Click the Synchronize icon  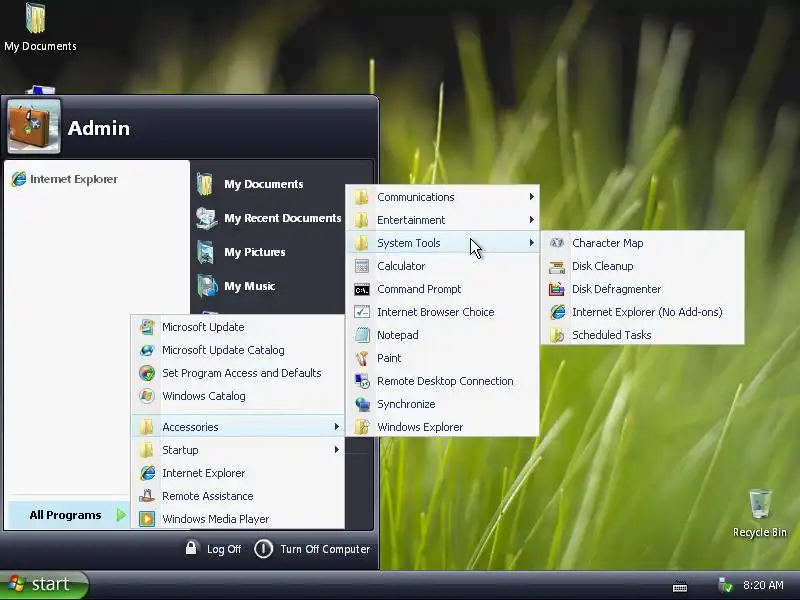(362, 404)
